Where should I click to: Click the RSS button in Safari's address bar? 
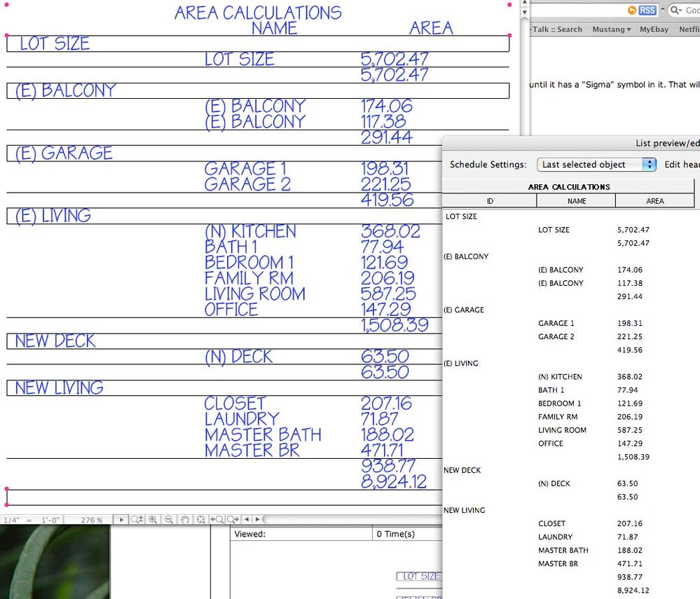point(647,10)
